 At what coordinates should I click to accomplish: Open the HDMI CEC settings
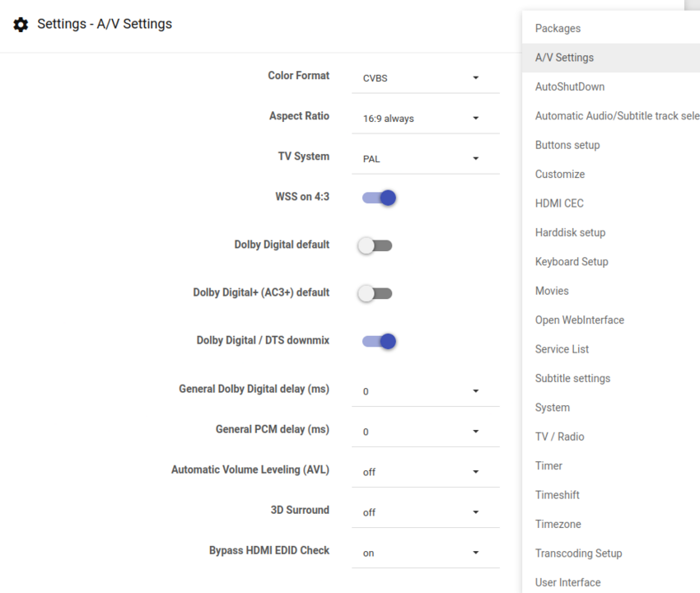pyautogui.click(x=559, y=203)
